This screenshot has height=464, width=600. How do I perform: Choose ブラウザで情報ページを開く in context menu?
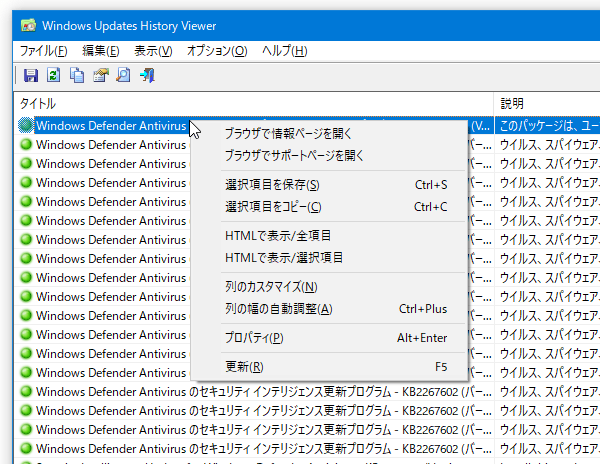329,134
